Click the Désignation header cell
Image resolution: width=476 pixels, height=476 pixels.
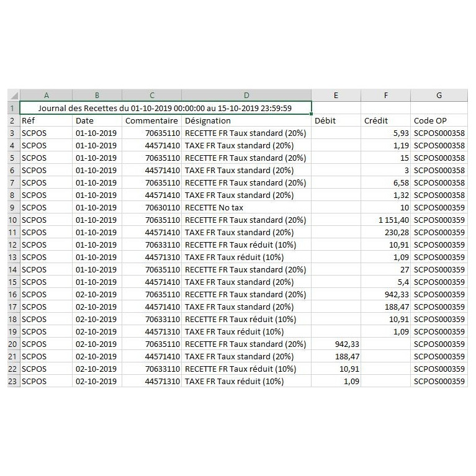click(246, 120)
